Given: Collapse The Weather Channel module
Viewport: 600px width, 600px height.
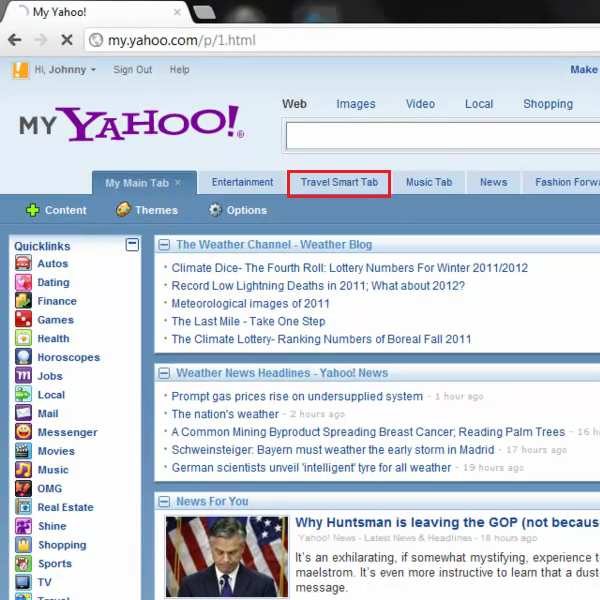Looking at the screenshot, I should [x=164, y=245].
